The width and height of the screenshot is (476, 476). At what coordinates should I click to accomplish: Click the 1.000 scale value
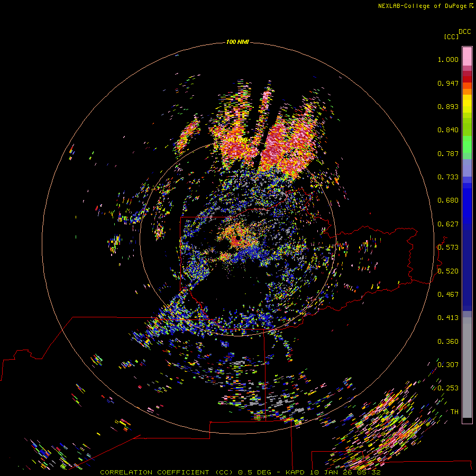[448, 59]
